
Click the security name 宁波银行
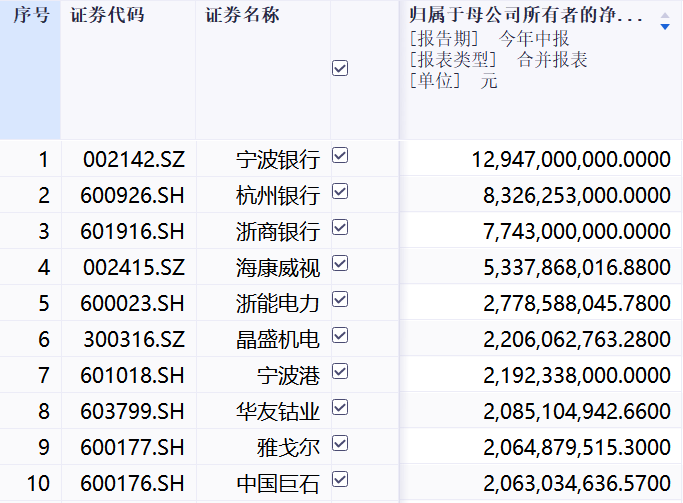click(278, 160)
